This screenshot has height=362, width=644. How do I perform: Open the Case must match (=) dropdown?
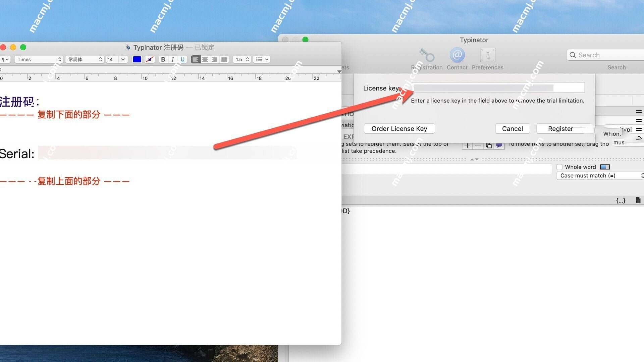600,176
